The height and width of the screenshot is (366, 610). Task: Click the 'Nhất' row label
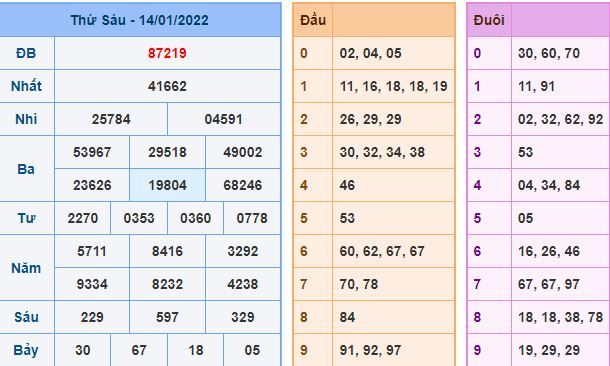click(26, 86)
